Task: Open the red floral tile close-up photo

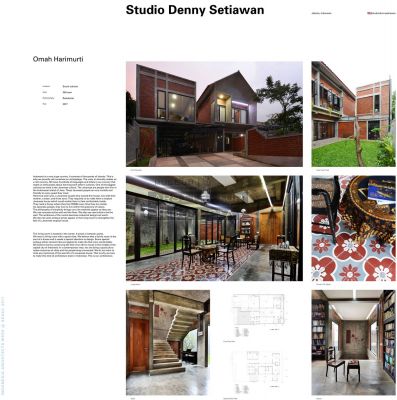Action: tap(353, 228)
